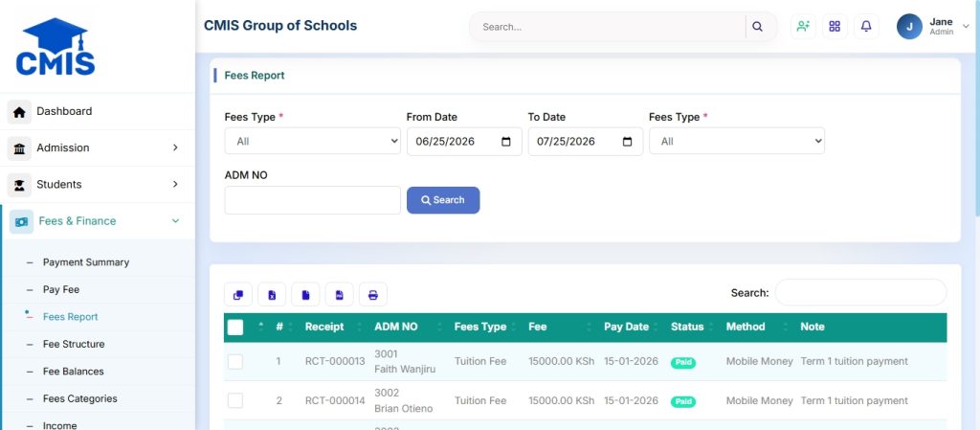Viewport: 980px width, 430px height.
Task: Open To Date calendar picker icon
Action: [628, 141]
